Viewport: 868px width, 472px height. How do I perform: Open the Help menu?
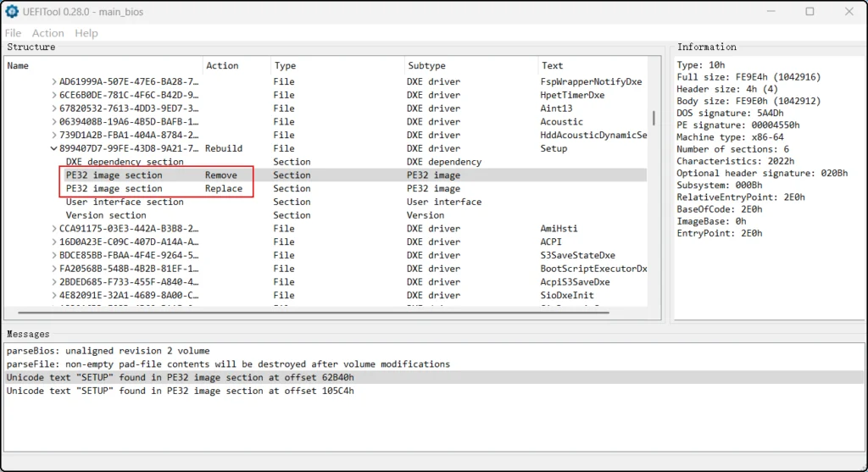pyautogui.click(x=86, y=33)
